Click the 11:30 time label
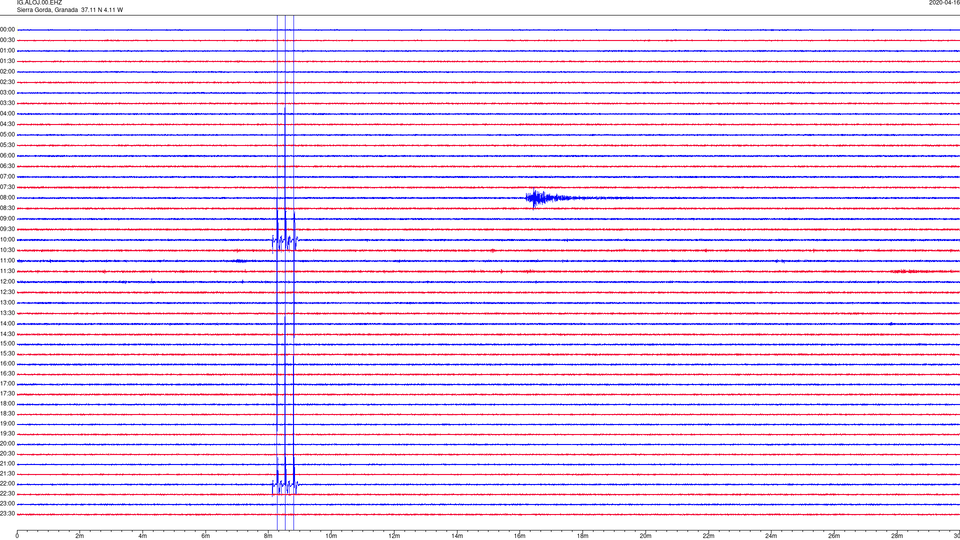Screen dimensions: 960x540 click(x=7, y=271)
